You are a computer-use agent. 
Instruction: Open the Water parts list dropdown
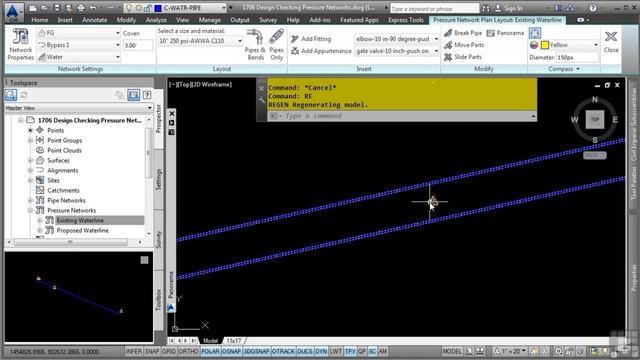[118, 57]
